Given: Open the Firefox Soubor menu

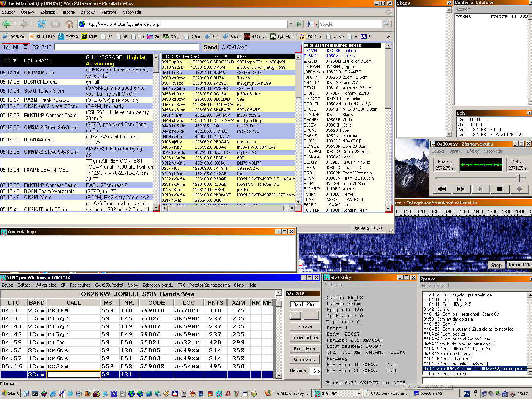Looking at the screenshot, I should click(x=8, y=12).
